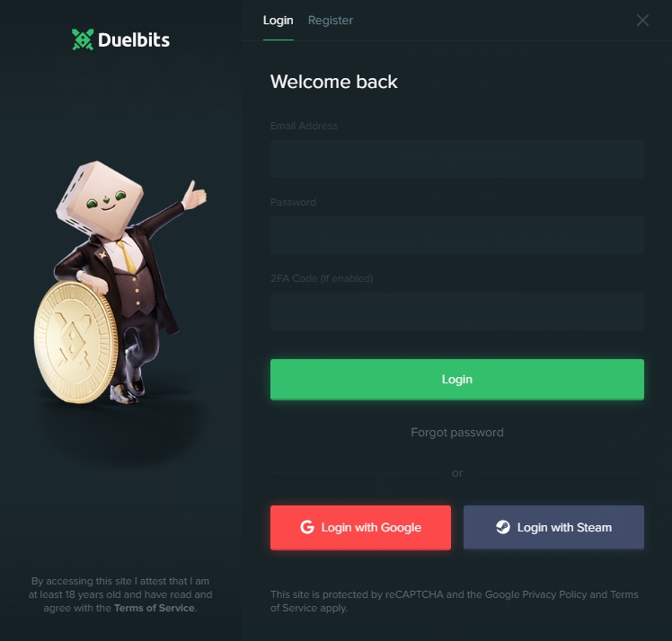The width and height of the screenshot is (672, 641).
Task: Click the Duelbits wordmark text
Action: (134, 40)
